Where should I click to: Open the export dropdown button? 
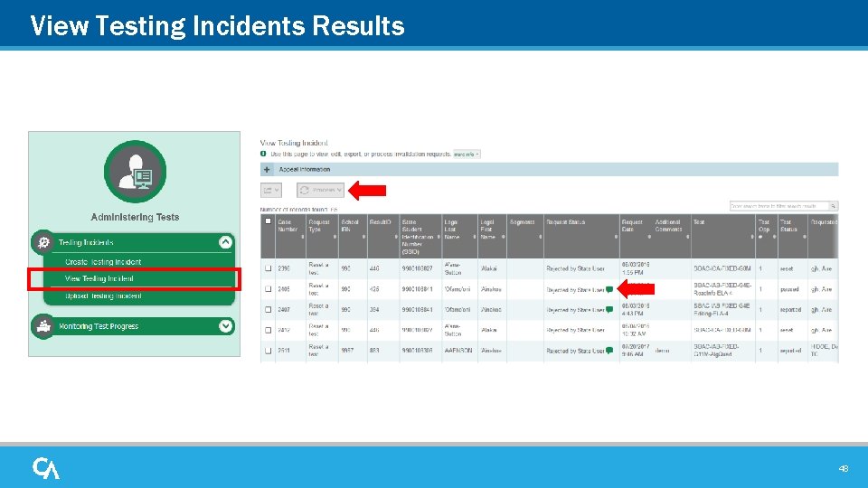[x=271, y=190]
